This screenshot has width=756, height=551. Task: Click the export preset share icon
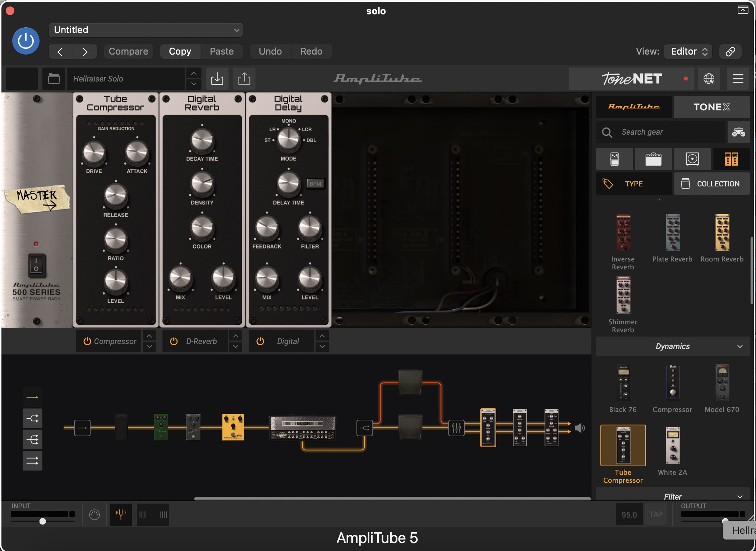(244, 79)
